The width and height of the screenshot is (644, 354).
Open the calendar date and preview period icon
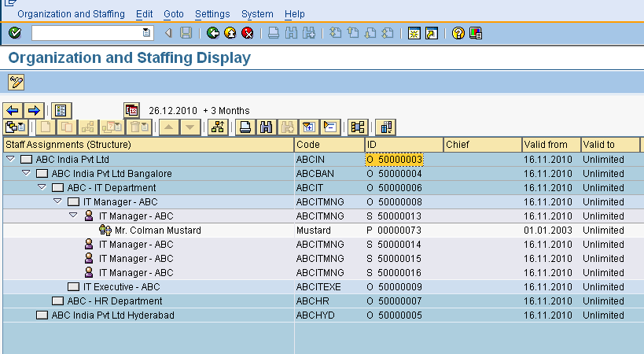click(132, 110)
